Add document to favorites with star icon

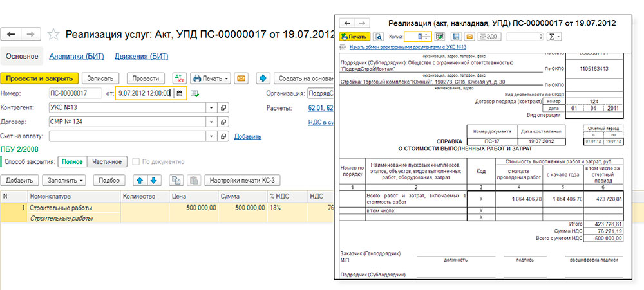tap(54, 34)
